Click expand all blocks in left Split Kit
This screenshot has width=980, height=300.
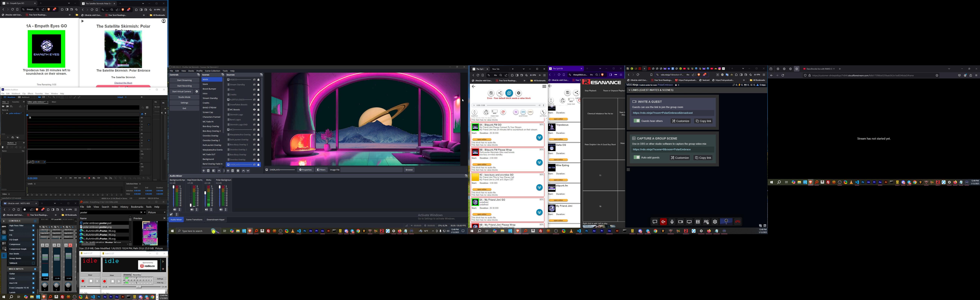[x=474, y=112]
